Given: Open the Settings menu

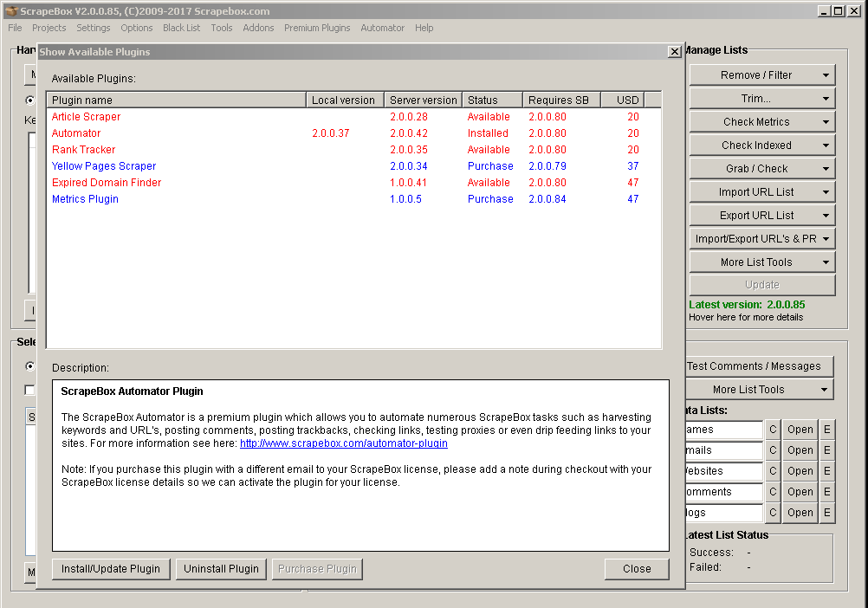Looking at the screenshot, I should click(x=93, y=28).
